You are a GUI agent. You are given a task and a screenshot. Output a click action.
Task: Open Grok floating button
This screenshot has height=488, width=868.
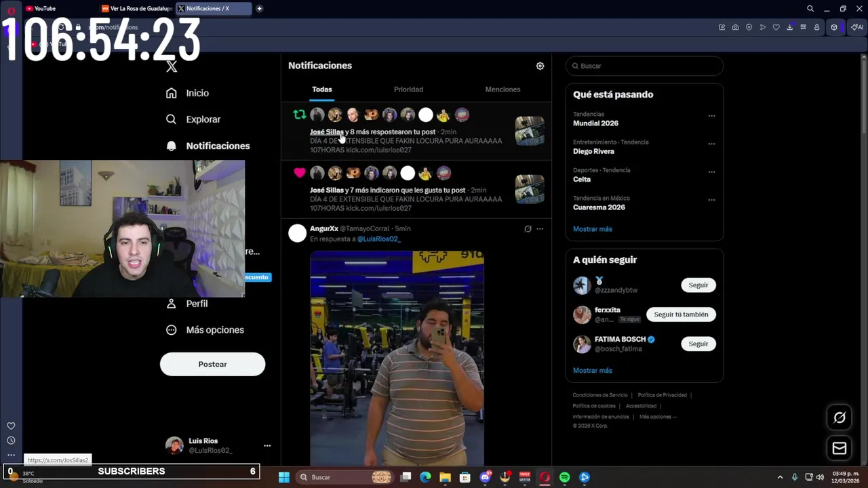[840, 418]
